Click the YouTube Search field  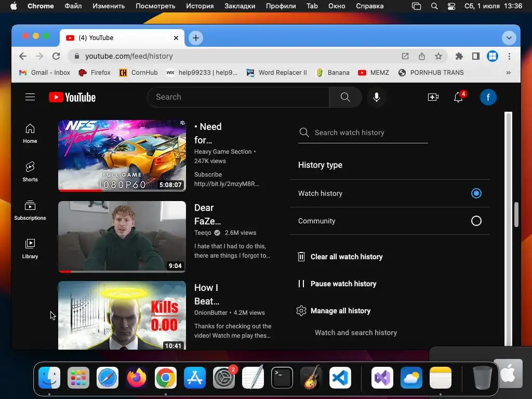pos(238,97)
